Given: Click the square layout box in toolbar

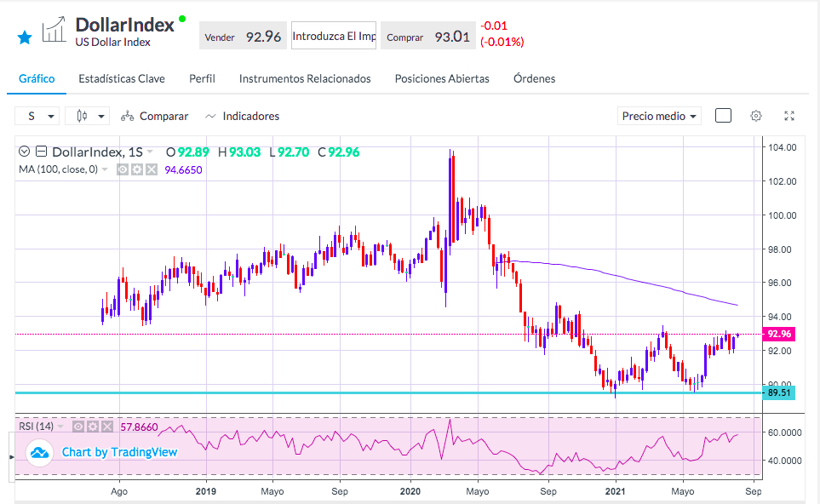Looking at the screenshot, I should [x=723, y=116].
